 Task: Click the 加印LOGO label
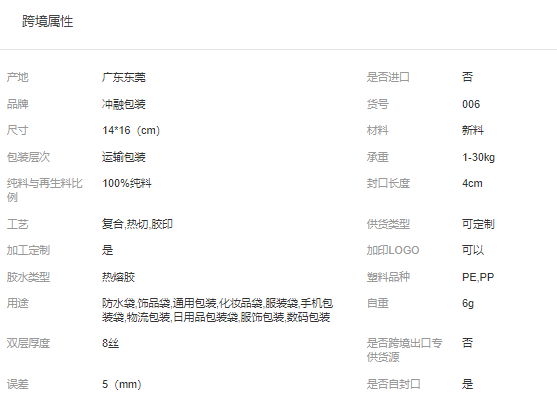pyautogui.click(x=393, y=250)
